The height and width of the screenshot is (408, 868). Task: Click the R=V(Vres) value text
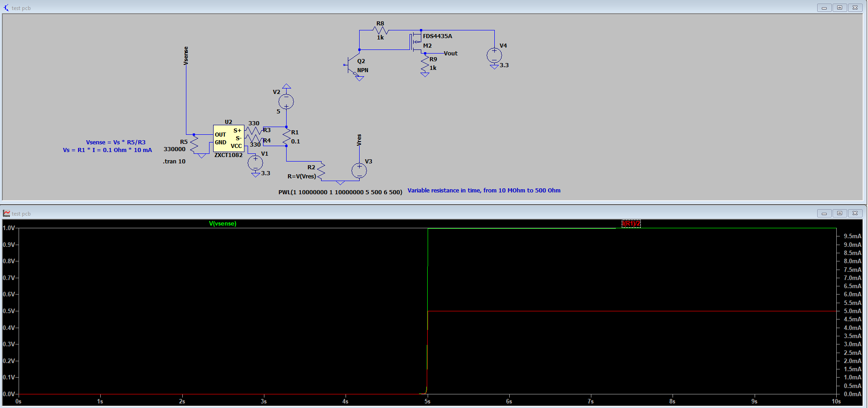(302, 176)
